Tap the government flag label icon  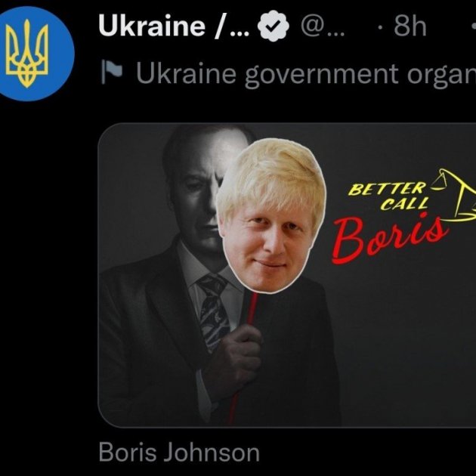click(111, 71)
